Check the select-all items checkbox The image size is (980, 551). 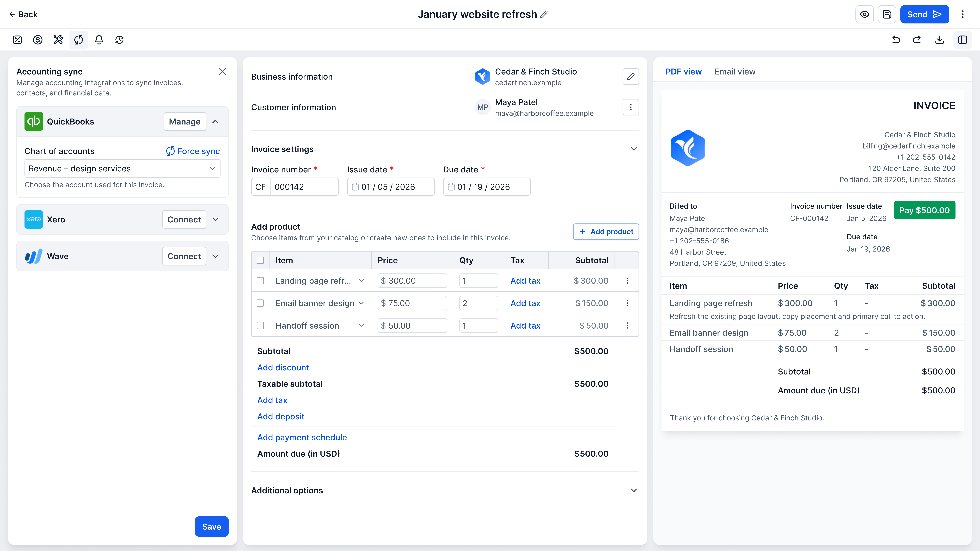click(x=260, y=260)
